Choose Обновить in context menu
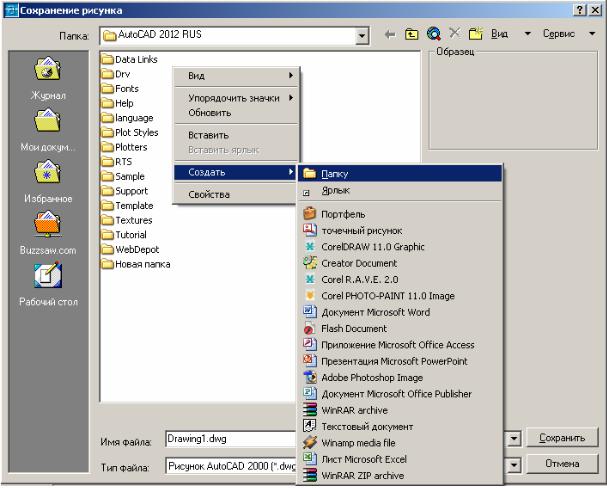This screenshot has height=488, width=607. (236, 113)
